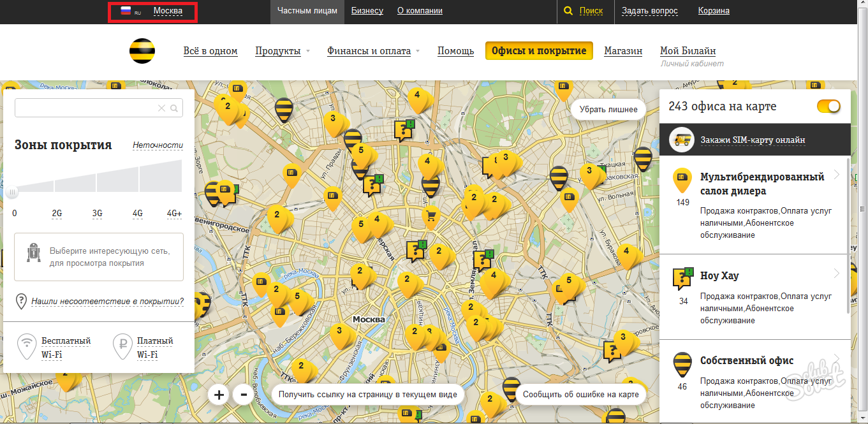Toggle the 243 офиса на карте switch
Viewport: 868px width, 424px height.
[x=828, y=106]
